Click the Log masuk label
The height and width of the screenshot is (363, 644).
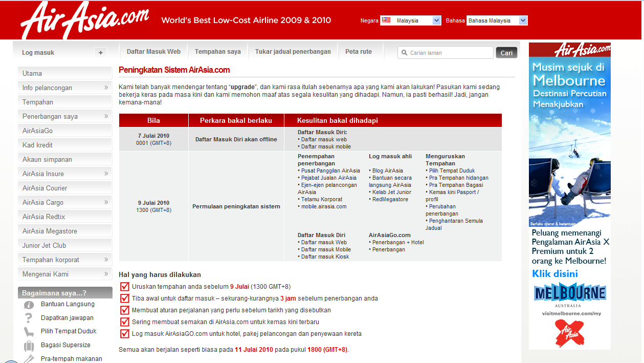click(x=38, y=53)
